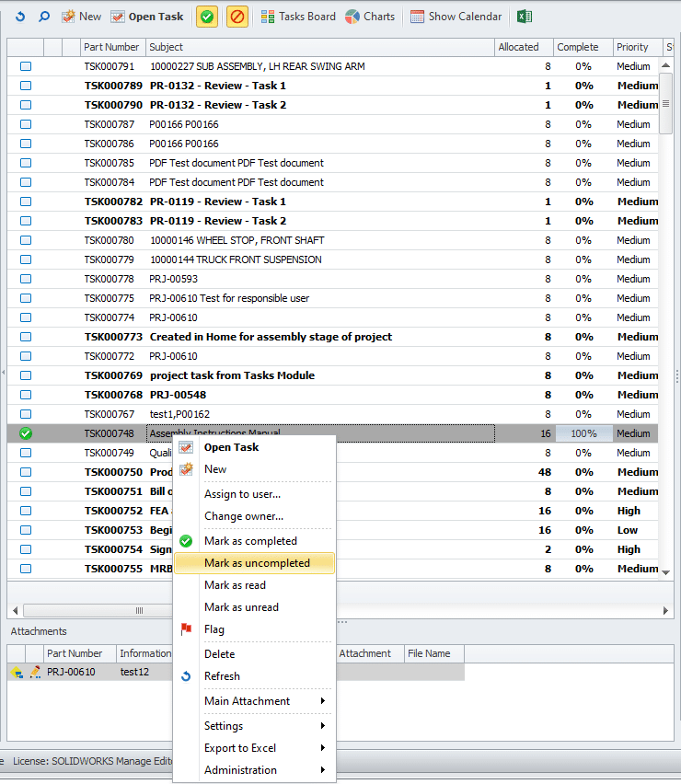Click the red prohibit toolbar icon
Viewport: 681px width, 784px height.
pos(237,17)
